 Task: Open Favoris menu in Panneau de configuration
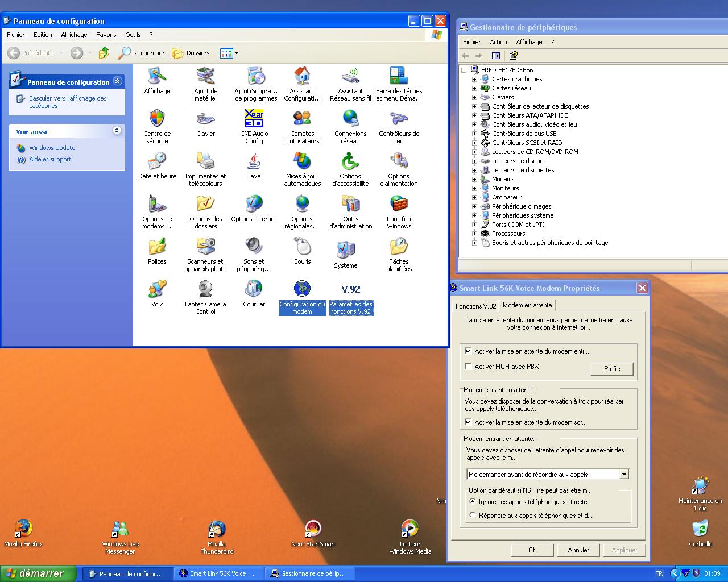106,35
